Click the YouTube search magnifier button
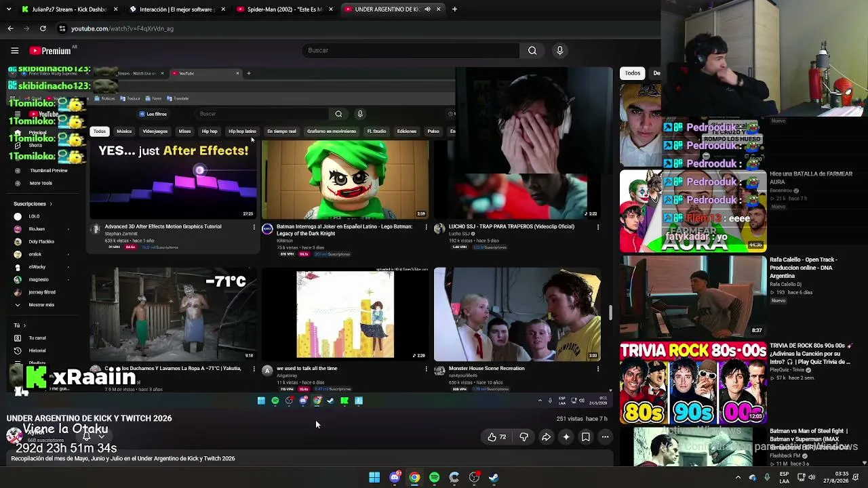 (532, 50)
